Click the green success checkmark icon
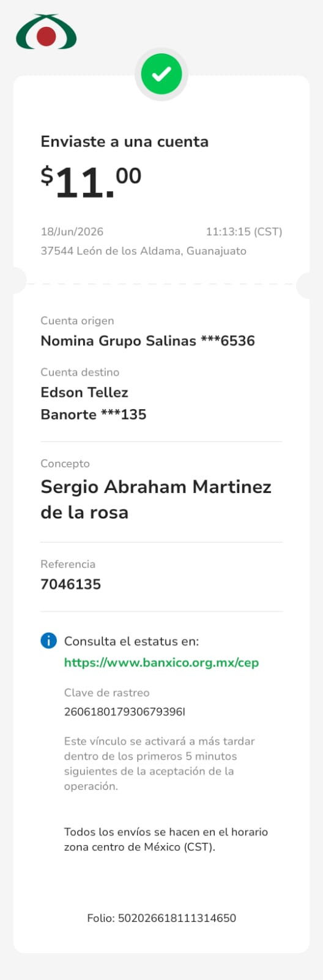323x980 pixels. 161,74
